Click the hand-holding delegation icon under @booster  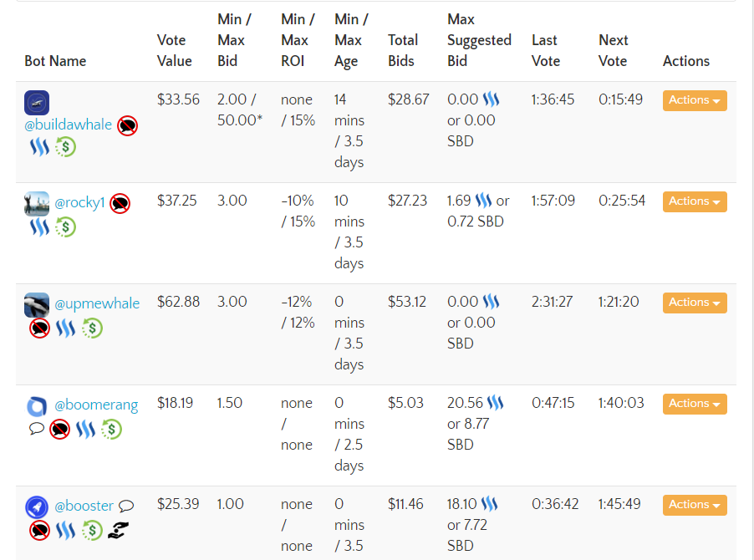[119, 531]
